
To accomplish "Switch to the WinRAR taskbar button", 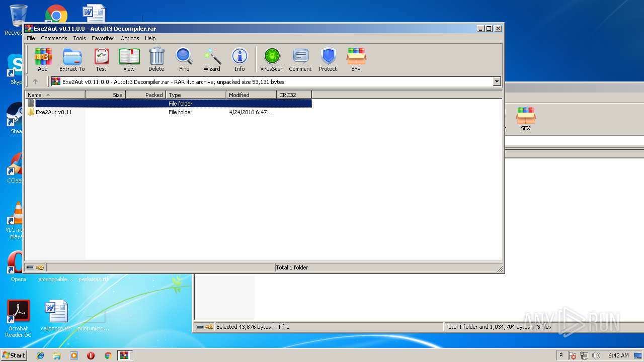I will [124, 355].
